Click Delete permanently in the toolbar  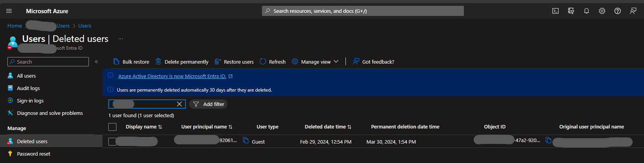click(x=182, y=62)
